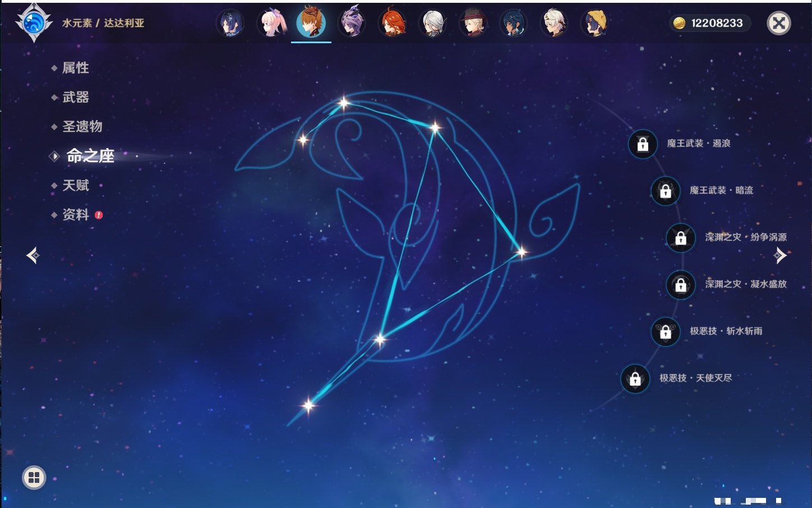The height and width of the screenshot is (508, 812).
Task: Select the yellow-hooded character avatar
Action: click(594, 23)
